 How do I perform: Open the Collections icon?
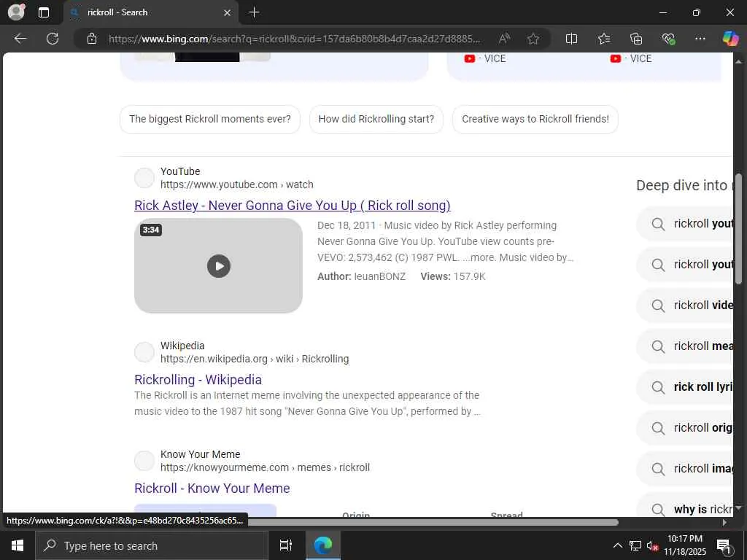click(x=636, y=39)
